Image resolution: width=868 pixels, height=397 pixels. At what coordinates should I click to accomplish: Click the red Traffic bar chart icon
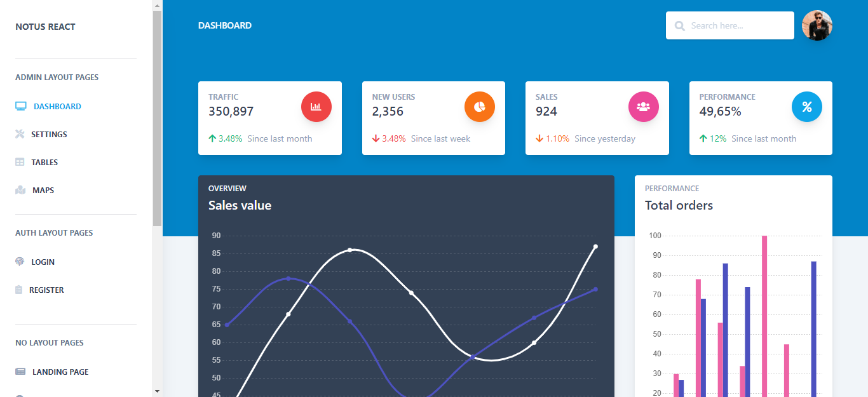click(316, 107)
